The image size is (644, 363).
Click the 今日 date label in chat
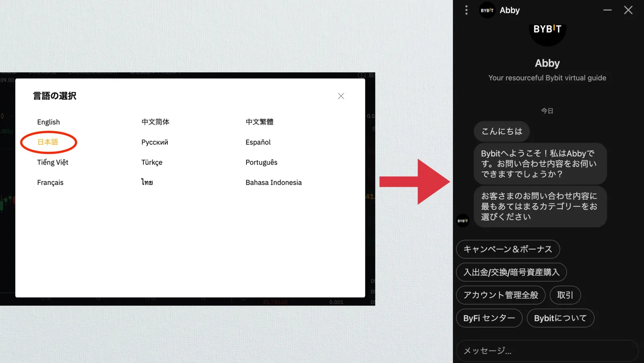coord(547,111)
